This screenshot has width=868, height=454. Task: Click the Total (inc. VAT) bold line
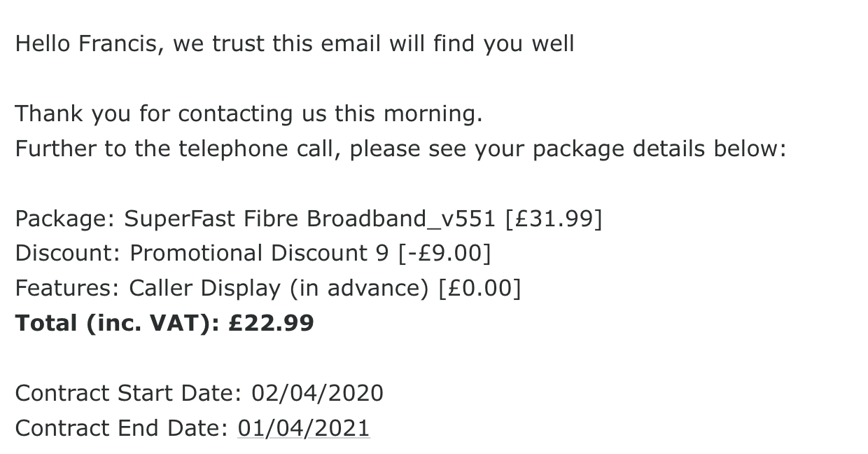(164, 324)
